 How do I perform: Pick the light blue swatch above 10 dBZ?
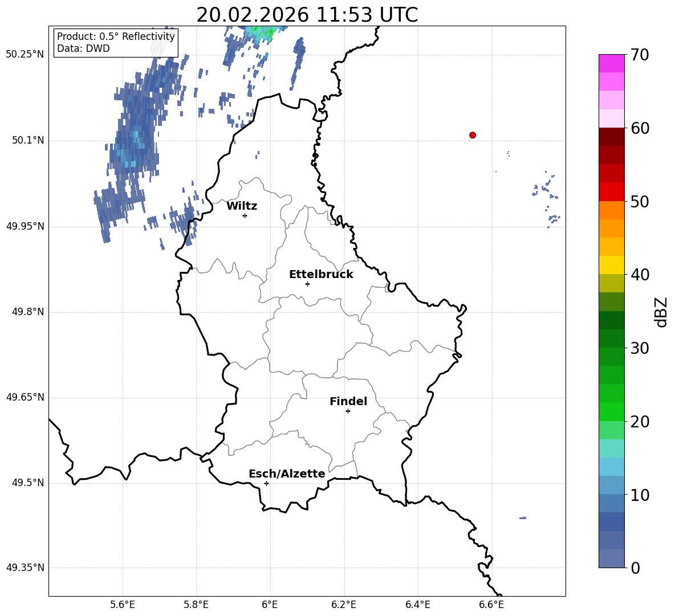[x=611, y=485]
